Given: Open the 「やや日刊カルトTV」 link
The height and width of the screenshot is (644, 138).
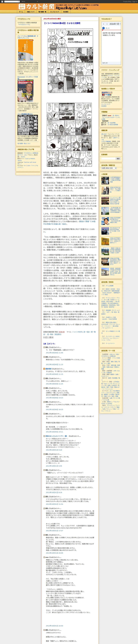Looking at the screenshot, I should pos(24,24).
